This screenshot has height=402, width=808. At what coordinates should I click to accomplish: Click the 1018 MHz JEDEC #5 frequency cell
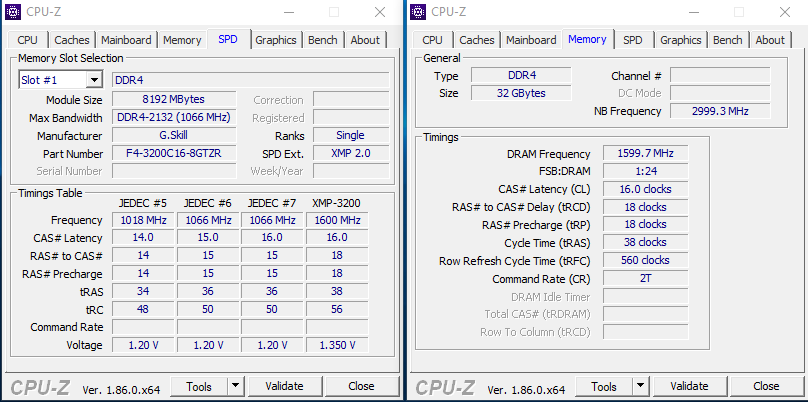[x=143, y=220]
